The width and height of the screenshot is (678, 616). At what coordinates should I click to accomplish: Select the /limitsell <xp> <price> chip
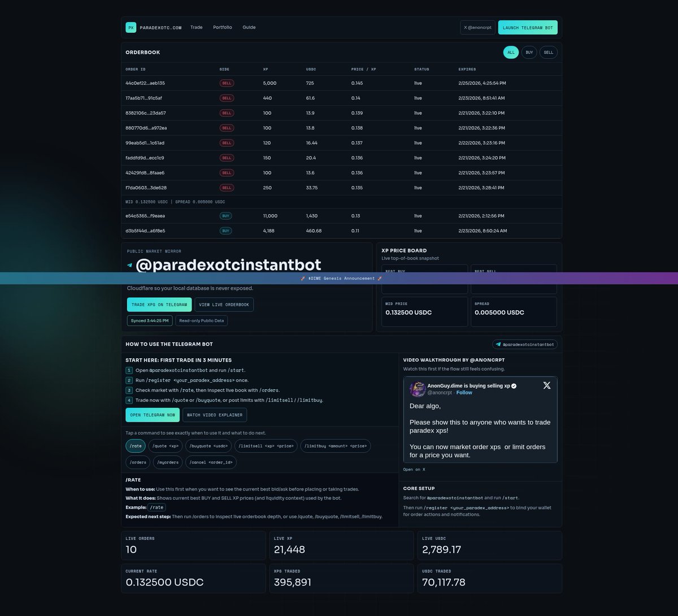tap(266, 446)
